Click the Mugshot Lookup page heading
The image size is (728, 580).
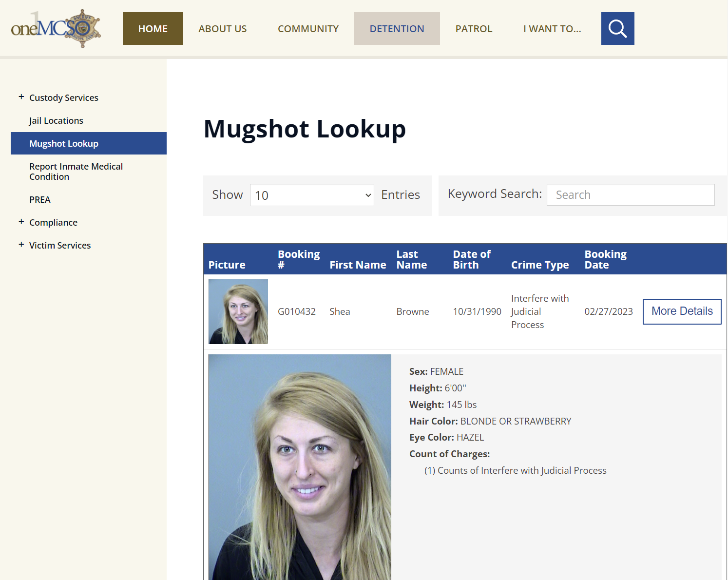point(305,129)
